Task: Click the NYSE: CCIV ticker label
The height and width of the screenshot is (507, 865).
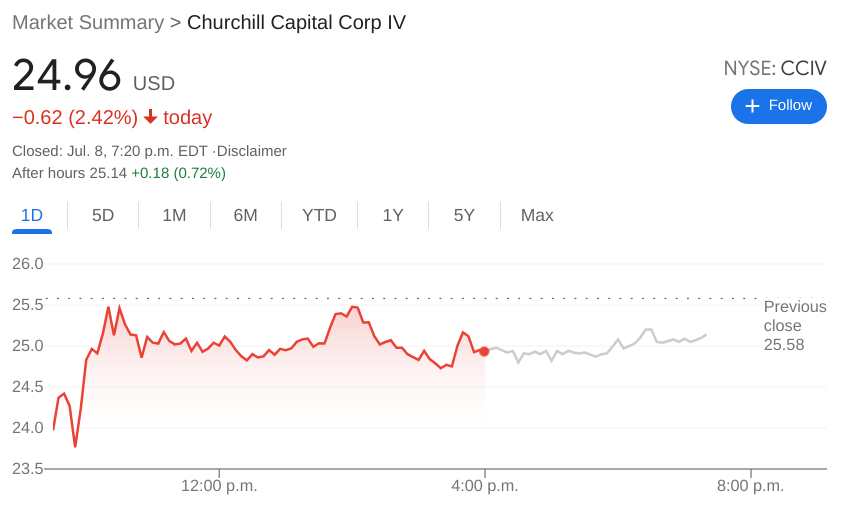Action: (x=775, y=68)
